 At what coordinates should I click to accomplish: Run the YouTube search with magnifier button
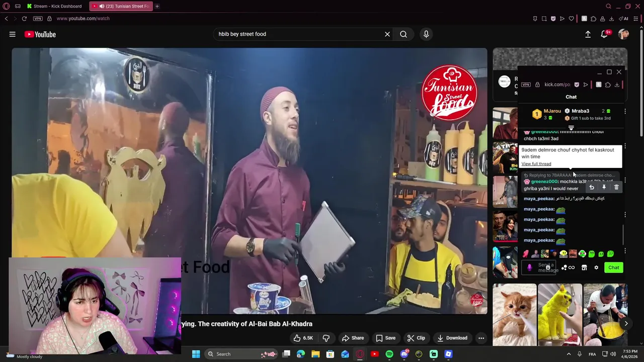pyautogui.click(x=404, y=34)
